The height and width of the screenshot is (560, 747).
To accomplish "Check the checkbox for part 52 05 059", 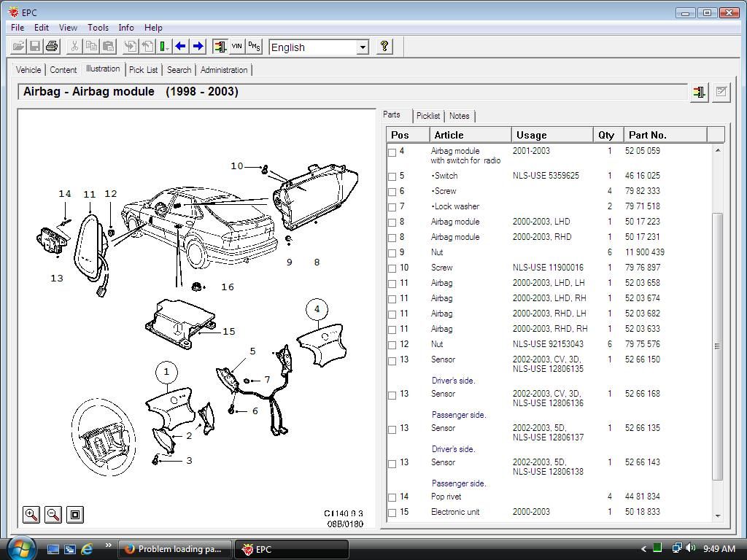I will tap(392, 152).
